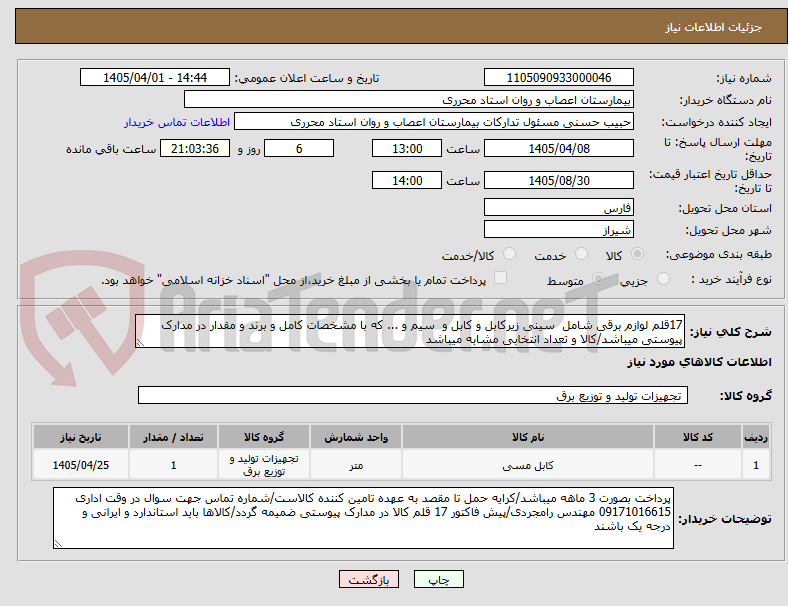Toggle the Islamic treasury payment checkbox
Image resolution: width=788 pixels, height=606 pixels.
tap(501, 278)
